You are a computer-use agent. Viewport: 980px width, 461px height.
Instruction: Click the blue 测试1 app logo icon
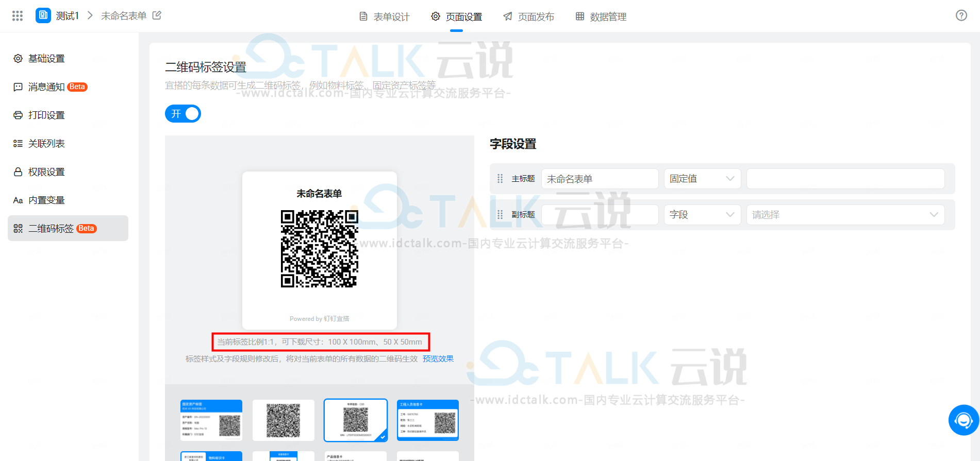(43, 15)
